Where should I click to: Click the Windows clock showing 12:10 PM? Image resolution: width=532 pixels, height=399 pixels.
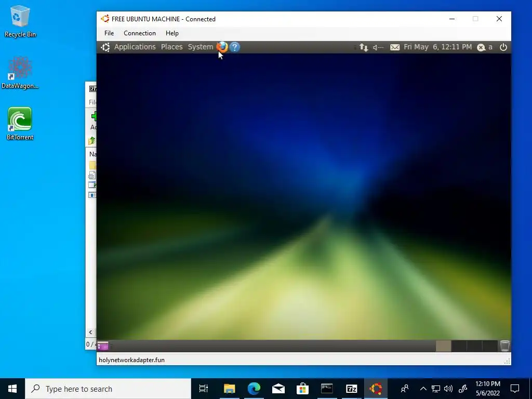point(487,389)
